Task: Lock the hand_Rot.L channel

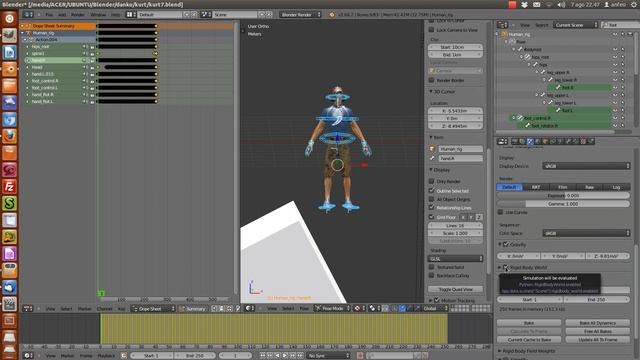Action: [x=92, y=102]
